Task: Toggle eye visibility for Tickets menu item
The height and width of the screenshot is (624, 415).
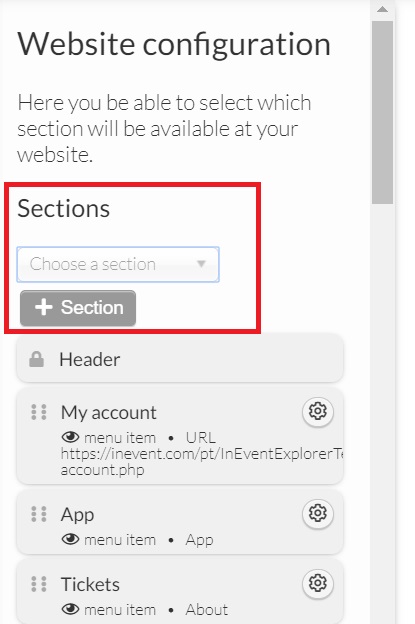Action: (x=70, y=609)
